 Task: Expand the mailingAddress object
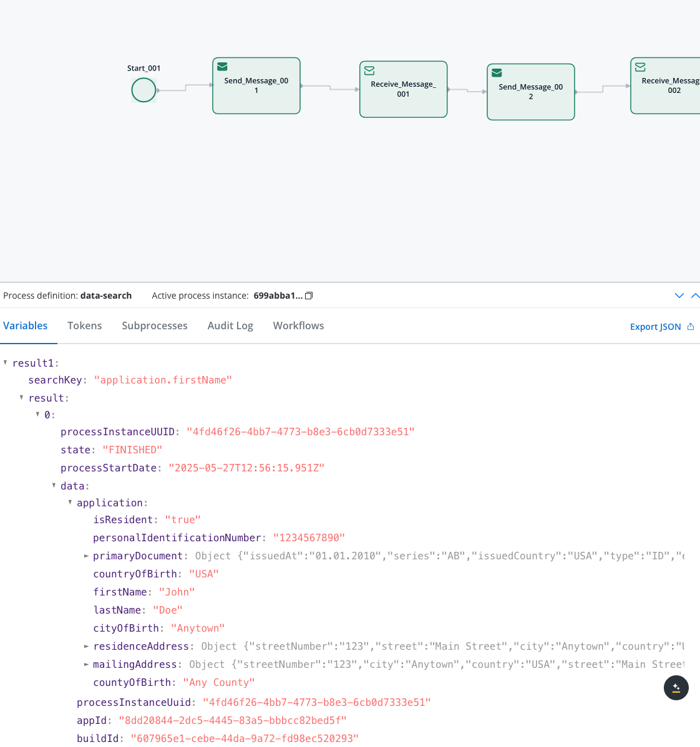click(x=86, y=665)
